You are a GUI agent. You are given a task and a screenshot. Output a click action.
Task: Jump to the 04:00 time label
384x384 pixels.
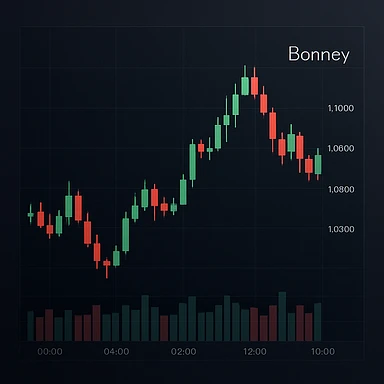pos(116,352)
